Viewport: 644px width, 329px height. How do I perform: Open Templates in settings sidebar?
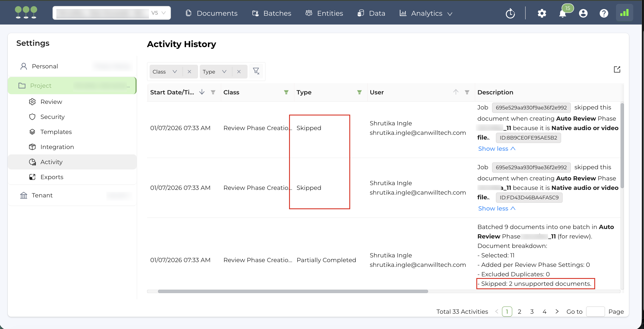56,132
